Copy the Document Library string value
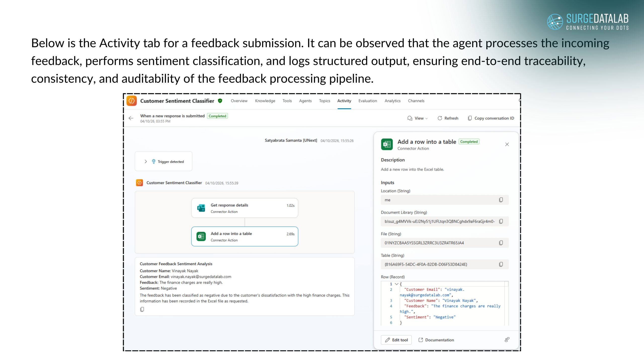 (x=501, y=221)
